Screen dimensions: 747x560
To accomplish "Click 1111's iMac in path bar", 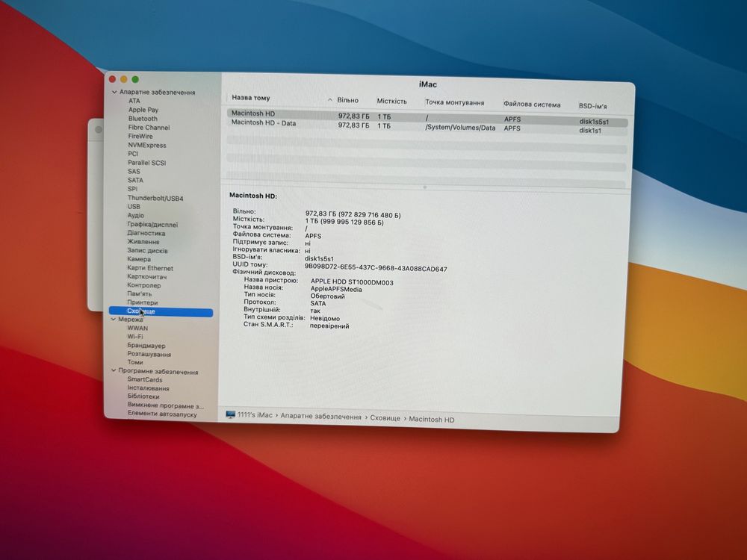I will (x=255, y=415).
